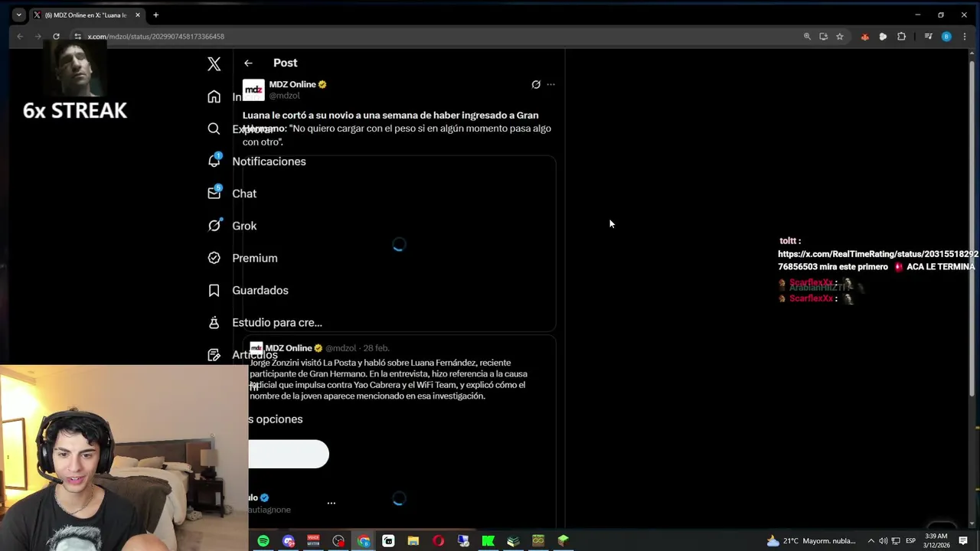This screenshot has width=980, height=551.
Task: Open Spotify from taskbar
Action: (x=263, y=541)
